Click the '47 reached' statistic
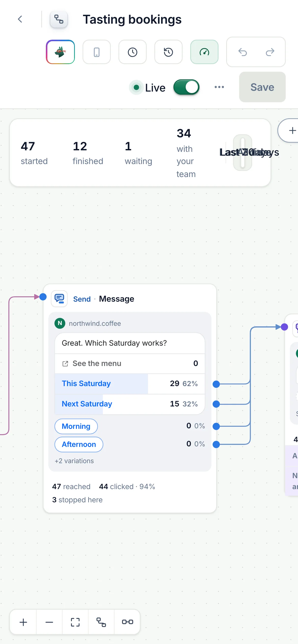 tap(71, 487)
